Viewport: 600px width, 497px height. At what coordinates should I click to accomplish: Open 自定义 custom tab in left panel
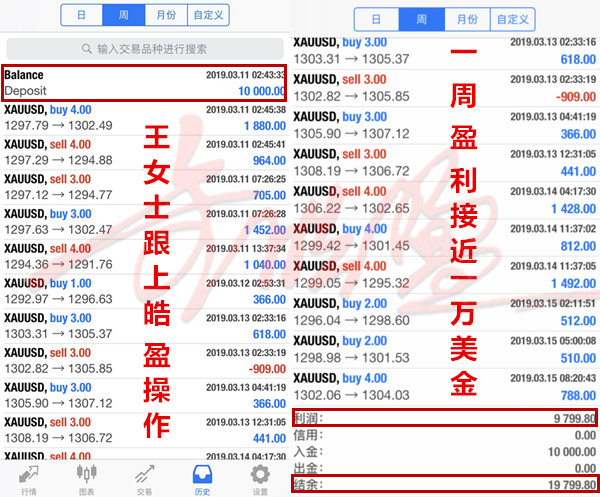coord(208,15)
